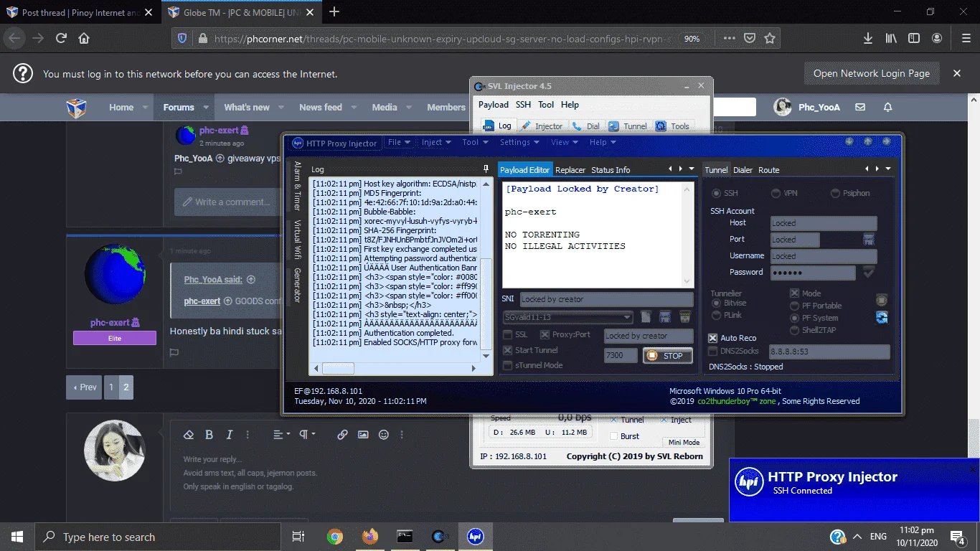Select the PF Portable mode option
Screen dimensions: 980x551
pos(794,306)
